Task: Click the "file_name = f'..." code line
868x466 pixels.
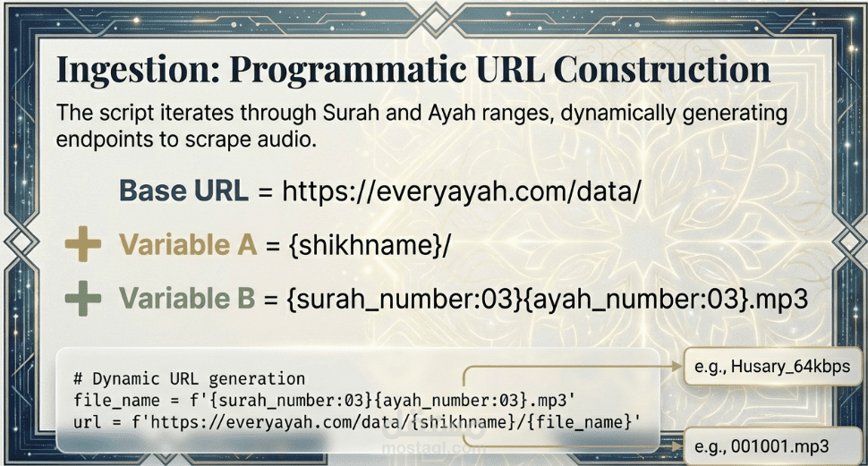Action: coord(325,400)
